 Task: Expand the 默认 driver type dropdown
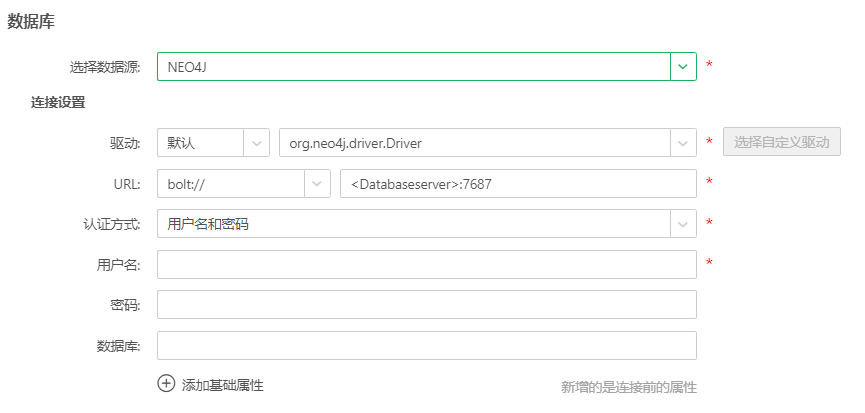(257, 143)
